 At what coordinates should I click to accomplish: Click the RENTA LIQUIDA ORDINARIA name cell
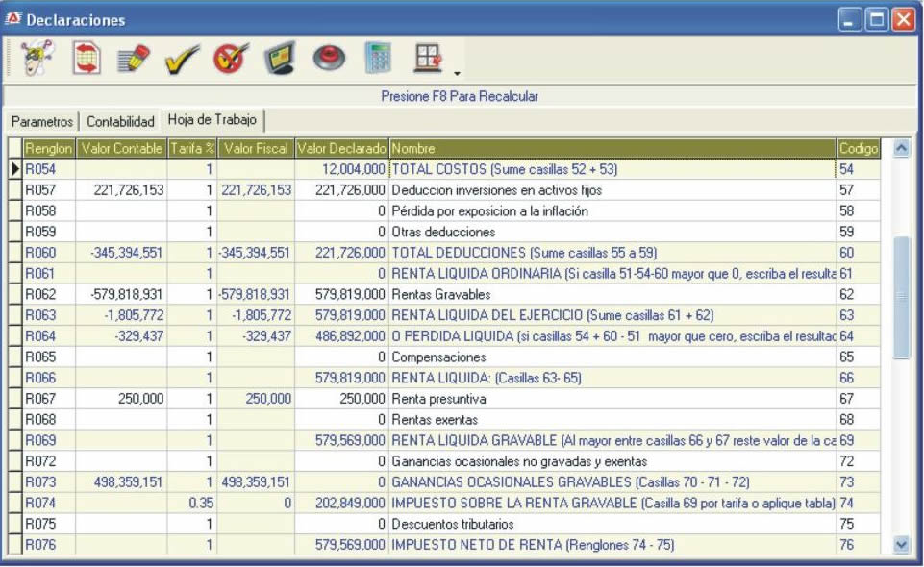[612, 274]
